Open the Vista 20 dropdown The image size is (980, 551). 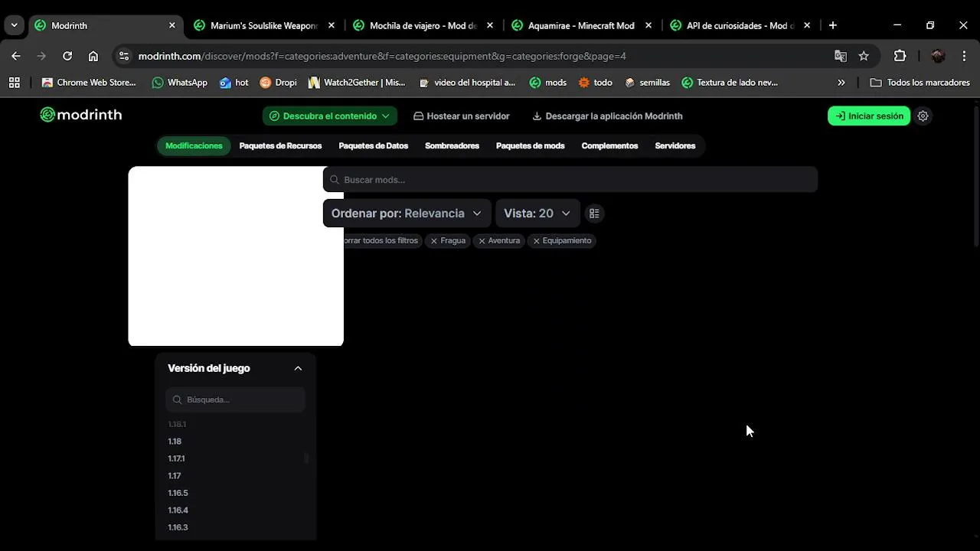[537, 214]
